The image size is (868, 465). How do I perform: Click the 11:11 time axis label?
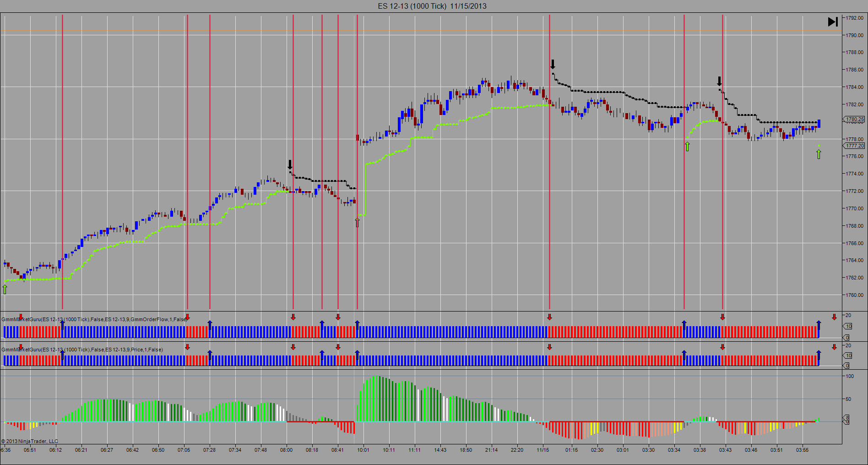pyautogui.click(x=415, y=450)
